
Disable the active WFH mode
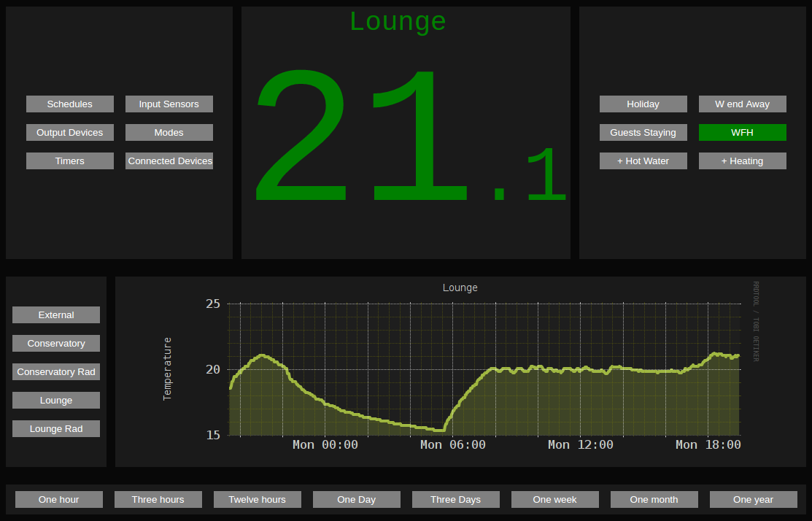tap(742, 132)
